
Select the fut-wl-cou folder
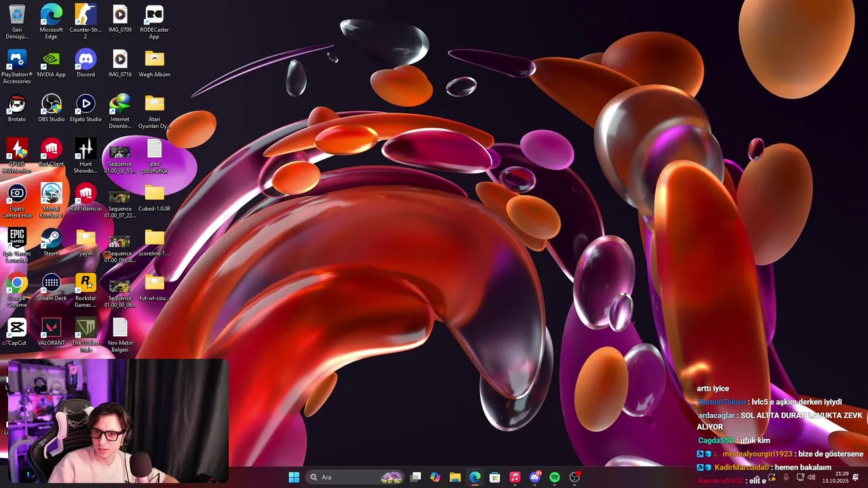[155, 287]
